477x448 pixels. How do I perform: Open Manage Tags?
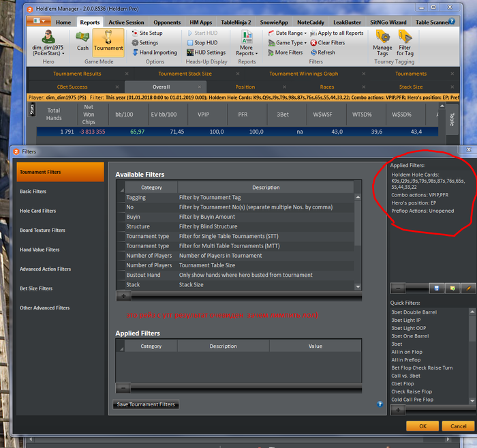coord(382,43)
